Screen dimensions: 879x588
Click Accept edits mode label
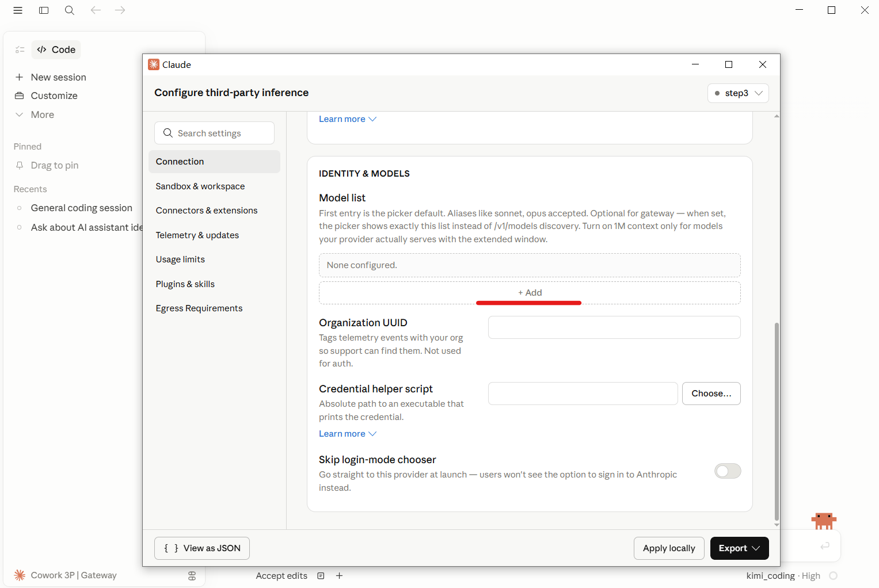coord(281,575)
